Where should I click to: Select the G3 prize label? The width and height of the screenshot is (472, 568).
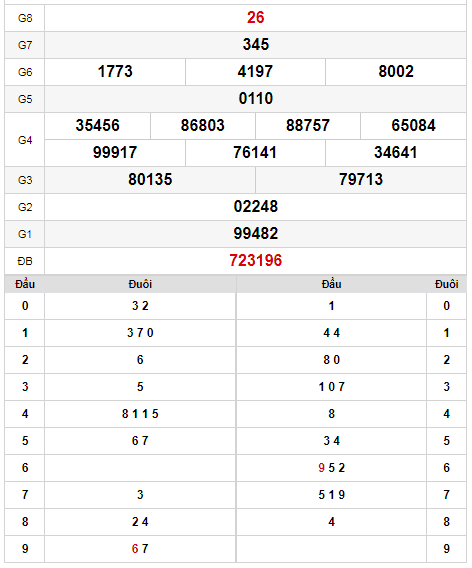pyautogui.click(x=25, y=180)
